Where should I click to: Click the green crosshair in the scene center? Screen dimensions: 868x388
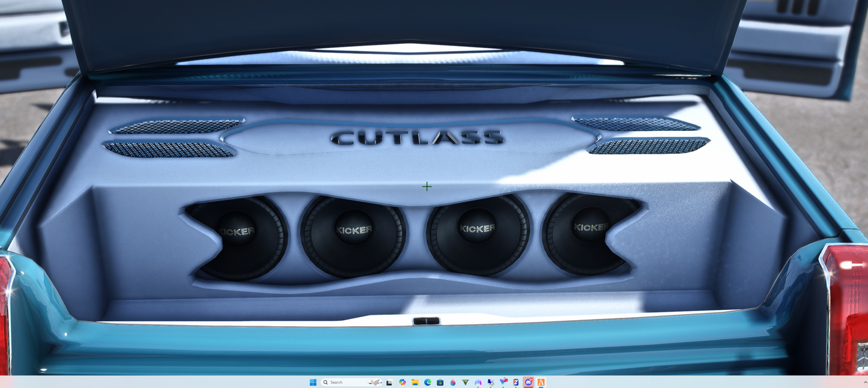(x=427, y=186)
